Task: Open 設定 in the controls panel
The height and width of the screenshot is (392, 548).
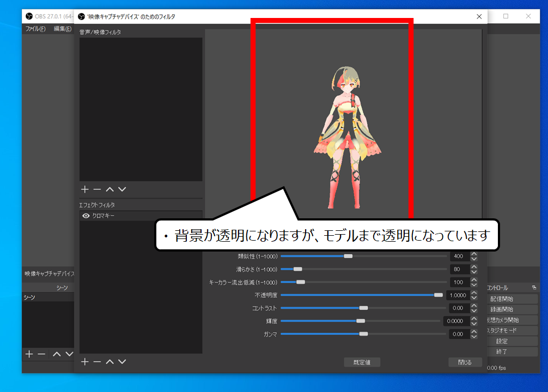Action: [513, 341]
